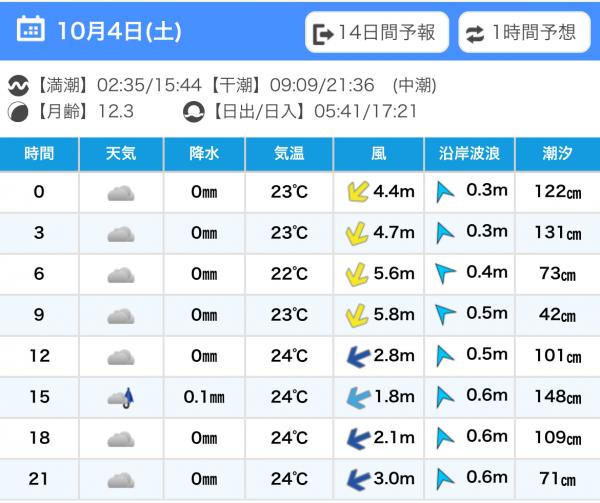Click the tide wave icon next to 満潮
The height and width of the screenshot is (503, 600).
(x=16, y=86)
